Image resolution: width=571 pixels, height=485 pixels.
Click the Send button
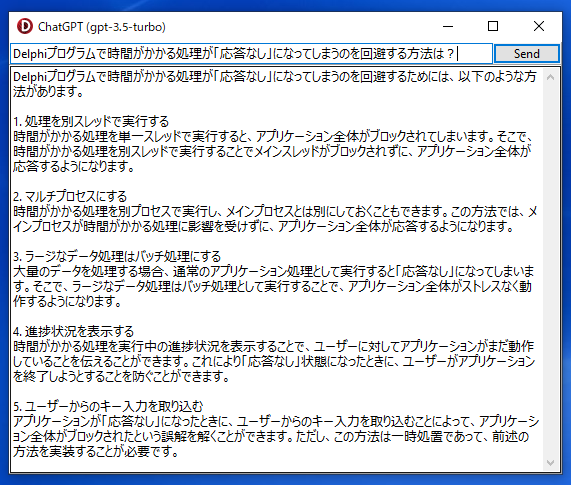526,54
